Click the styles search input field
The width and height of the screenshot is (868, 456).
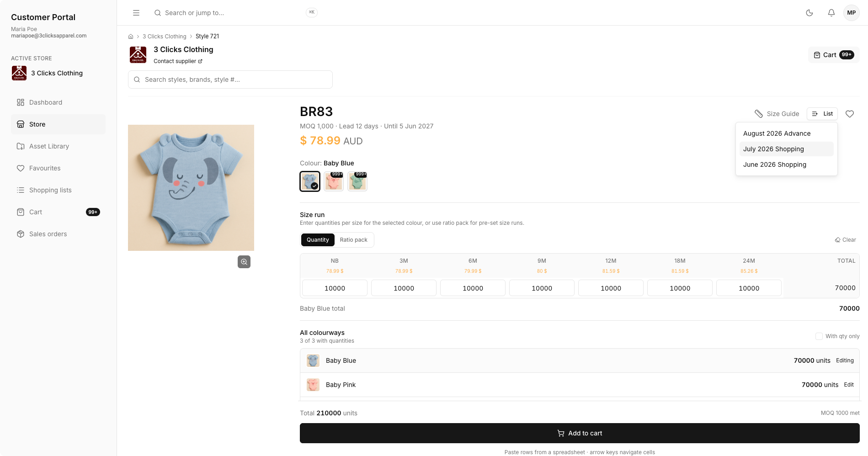pyautogui.click(x=230, y=80)
